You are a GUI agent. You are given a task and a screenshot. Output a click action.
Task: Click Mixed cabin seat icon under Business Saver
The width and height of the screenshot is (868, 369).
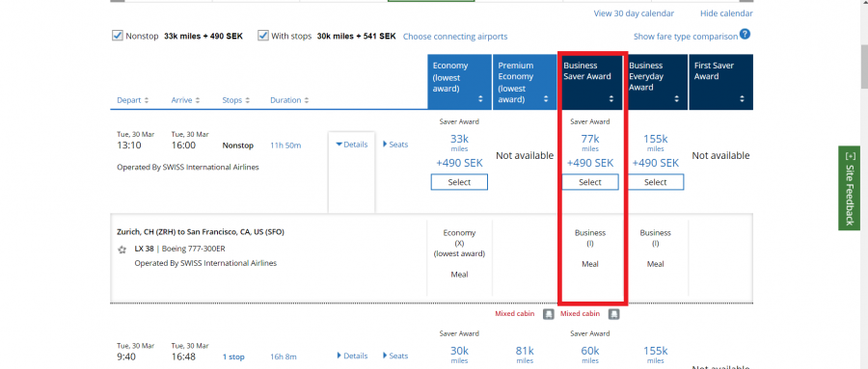point(613,314)
